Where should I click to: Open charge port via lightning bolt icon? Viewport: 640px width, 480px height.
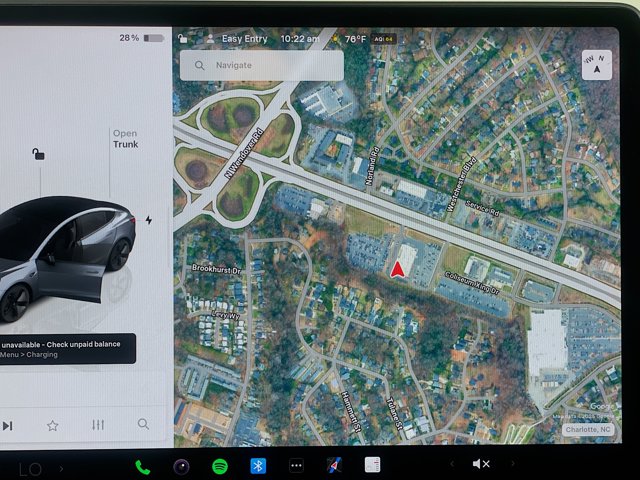point(149,220)
